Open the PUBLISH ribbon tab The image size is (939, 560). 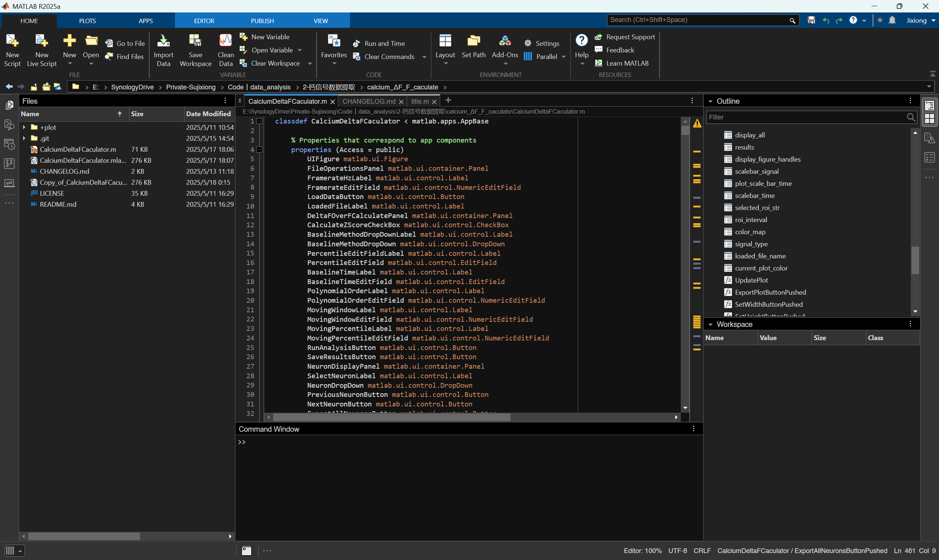pos(262,21)
